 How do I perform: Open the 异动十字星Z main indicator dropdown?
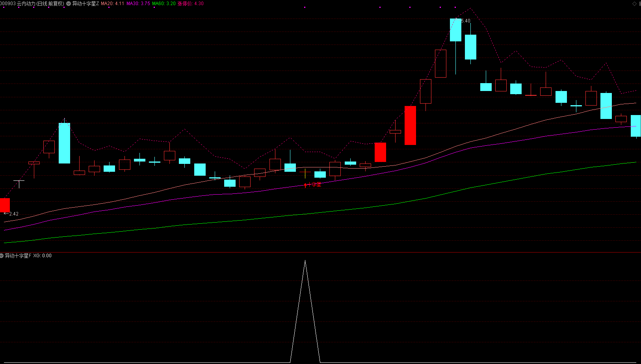[x=69, y=4]
